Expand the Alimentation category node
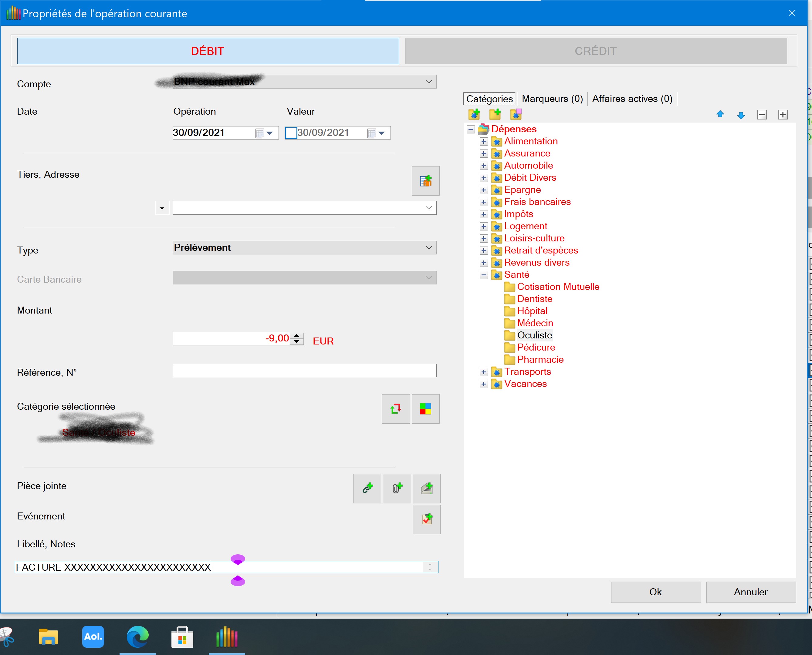 (484, 142)
